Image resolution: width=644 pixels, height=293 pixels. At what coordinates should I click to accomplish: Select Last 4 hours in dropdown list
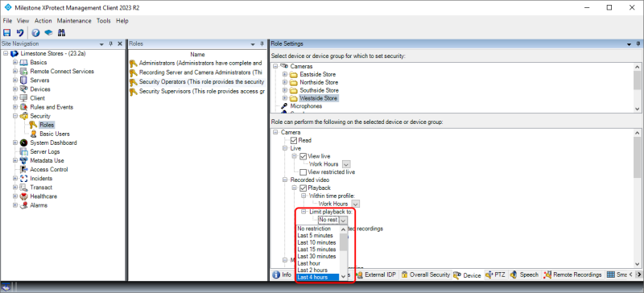click(x=317, y=278)
